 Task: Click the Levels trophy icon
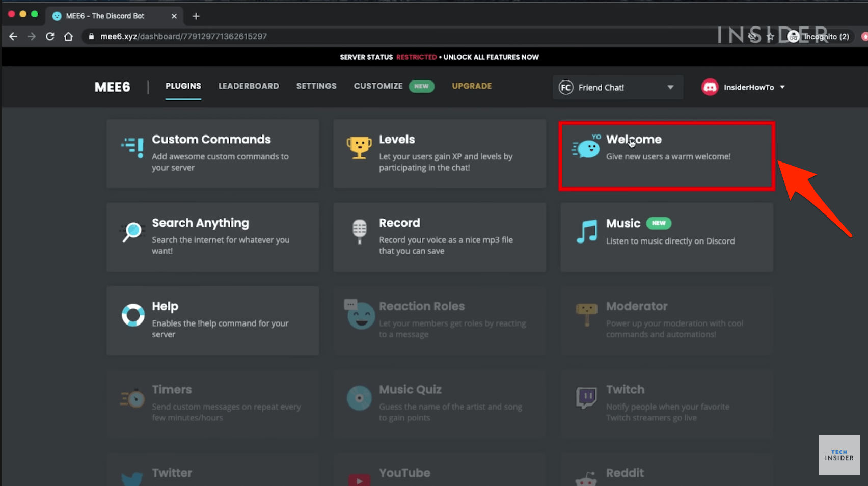point(359,147)
